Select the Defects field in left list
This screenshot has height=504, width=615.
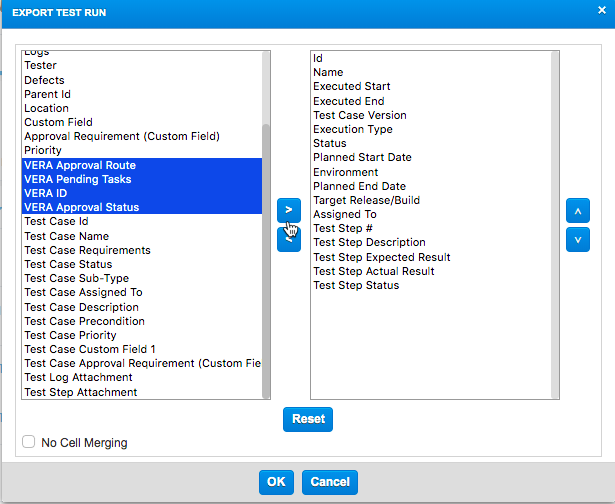pyautogui.click(x=44, y=80)
